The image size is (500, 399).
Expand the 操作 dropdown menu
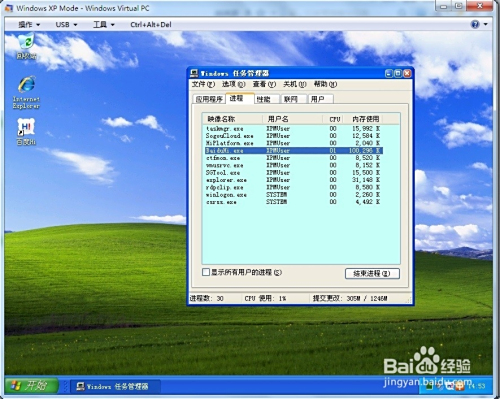[29, 24]
